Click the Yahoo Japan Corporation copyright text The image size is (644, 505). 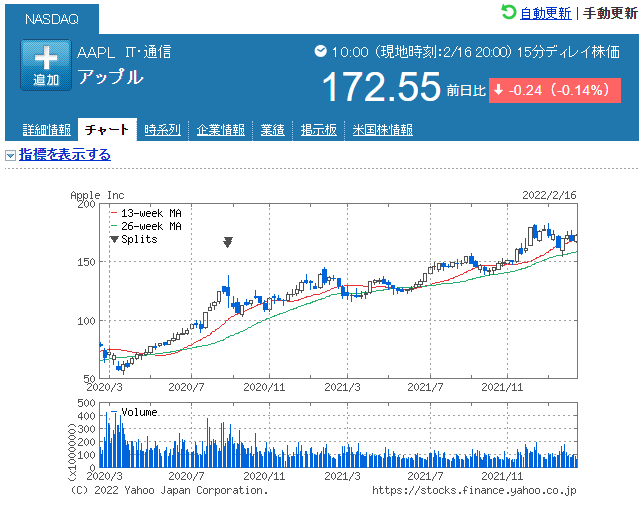click(169, 490)
